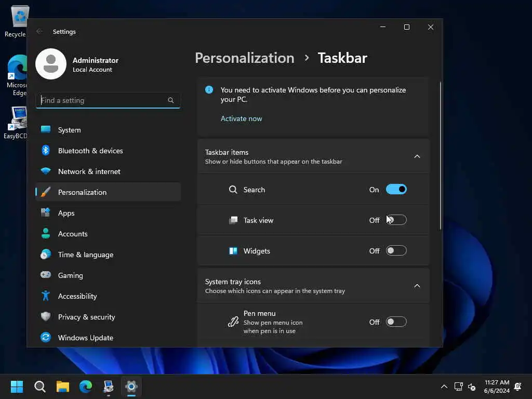Click the Settings back arrow
532x399 pixels.
point(39,31)
